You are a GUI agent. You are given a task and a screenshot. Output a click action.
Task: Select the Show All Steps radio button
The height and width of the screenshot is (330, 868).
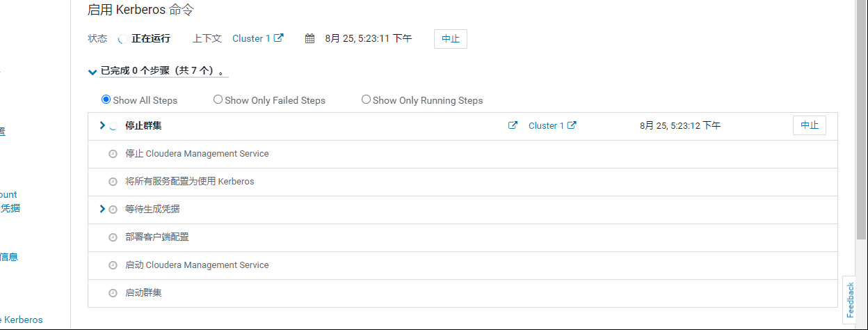pos(106,100)
